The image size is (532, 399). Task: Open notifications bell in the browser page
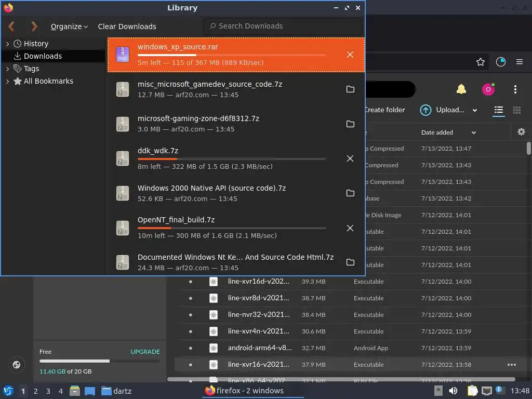coord(461,89)
